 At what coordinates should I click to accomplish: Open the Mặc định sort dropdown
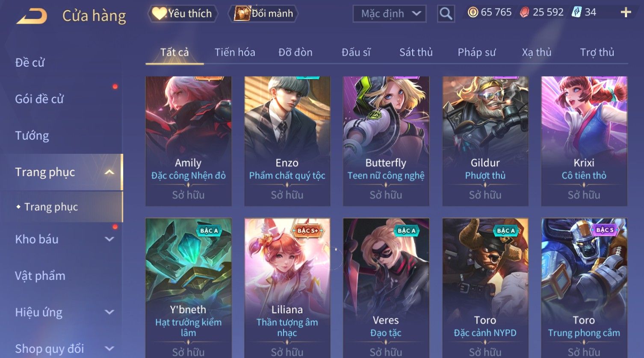pos(390,14)
